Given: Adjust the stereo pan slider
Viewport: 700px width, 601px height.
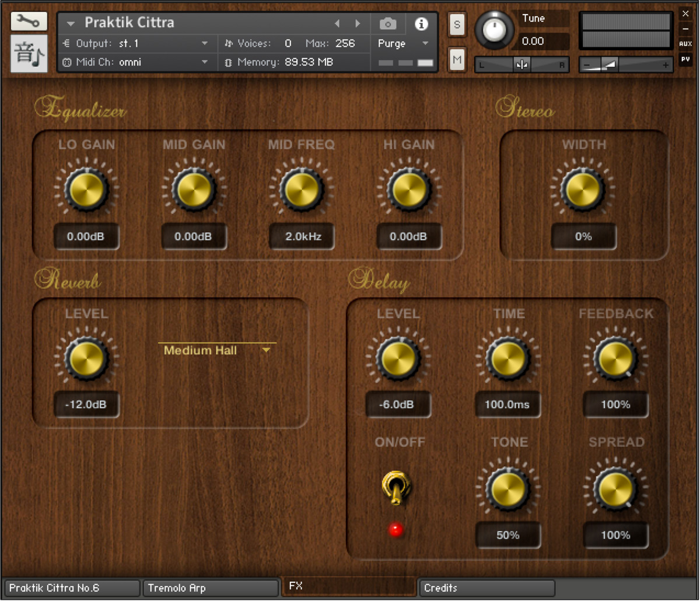Looking at the screenshot, I should (521, 64).
